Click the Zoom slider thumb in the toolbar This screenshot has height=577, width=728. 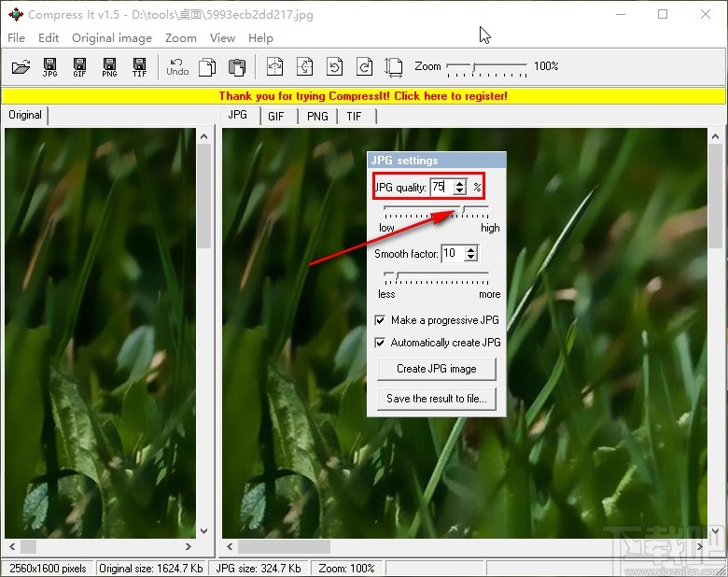[x=473, y=67]
